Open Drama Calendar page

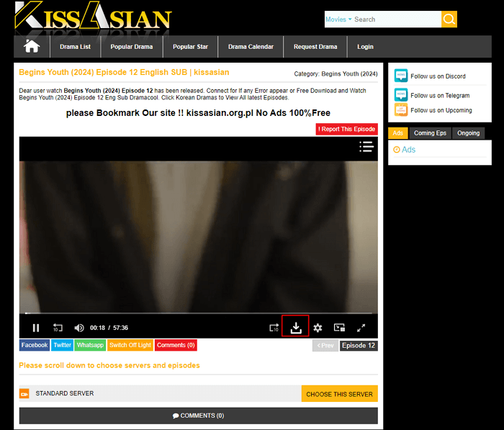tap(251, 47)
